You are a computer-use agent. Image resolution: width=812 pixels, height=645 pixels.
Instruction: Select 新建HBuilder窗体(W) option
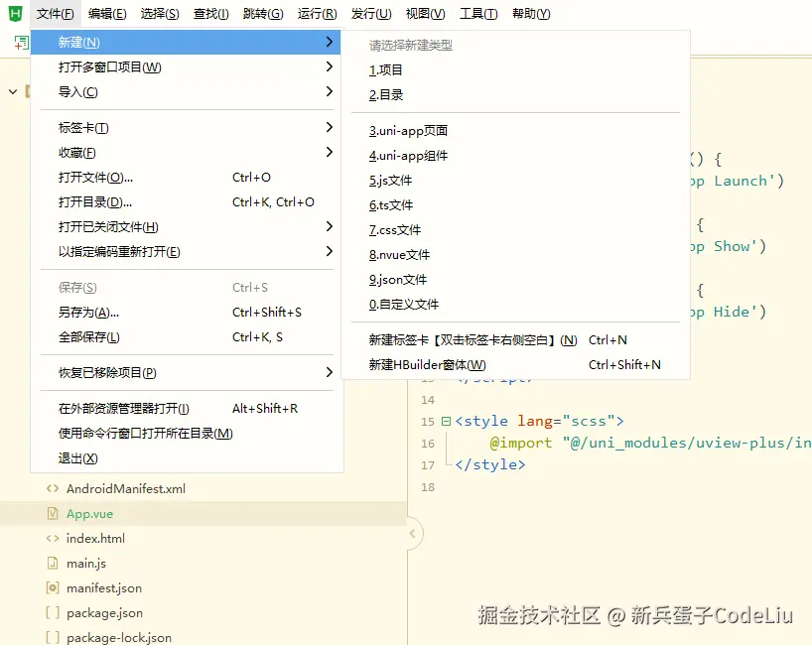click(427, 365)
